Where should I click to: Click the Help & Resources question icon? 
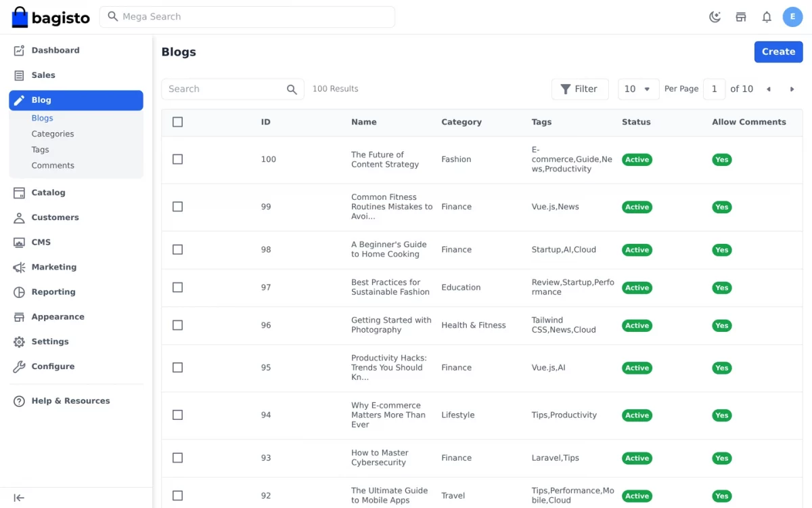19,401
